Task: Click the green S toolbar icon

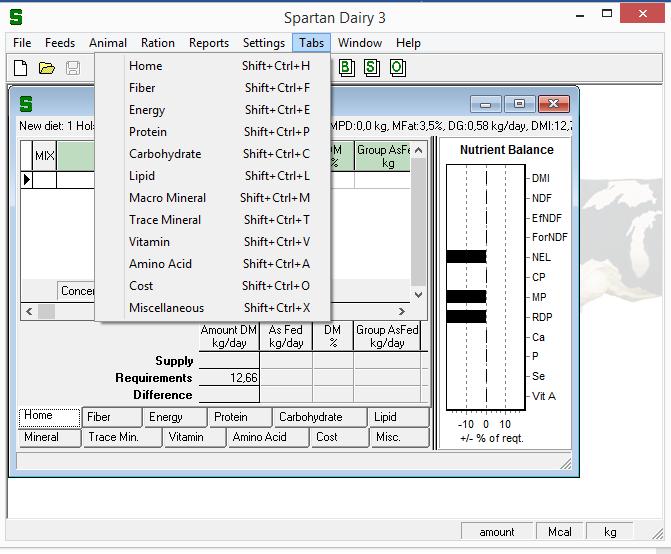Action: click(x=372, y=68)
